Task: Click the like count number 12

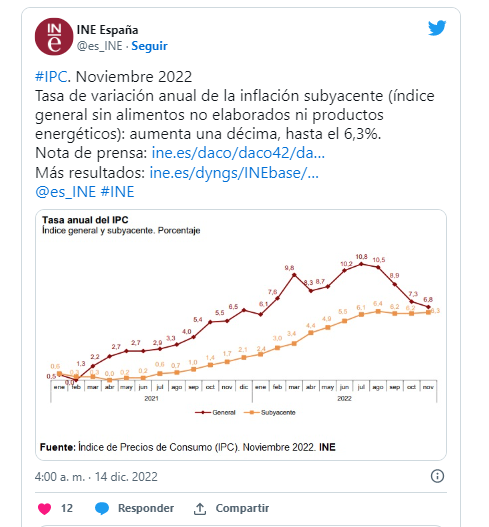Action: (67, 509)
